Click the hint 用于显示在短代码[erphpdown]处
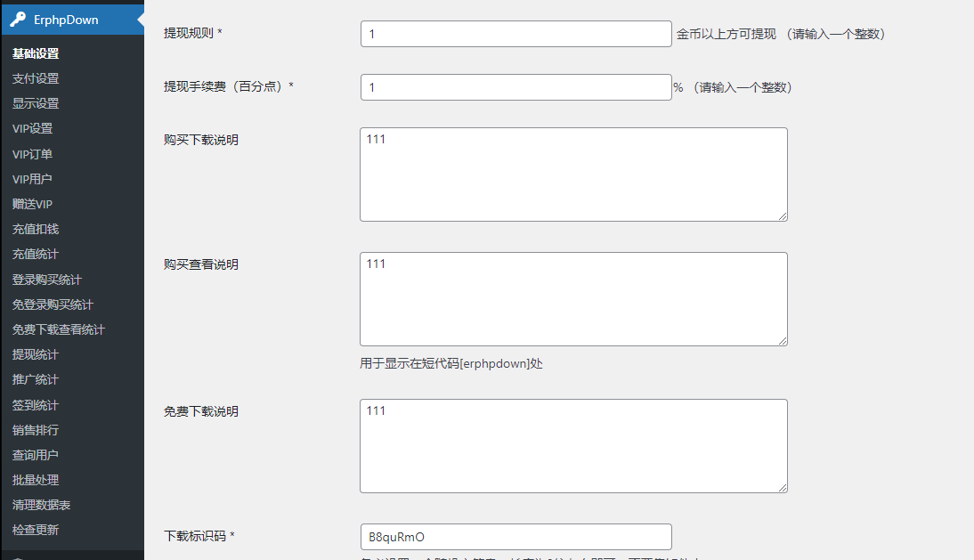Viewport: 974px width, 560px height. coord(451,363)
